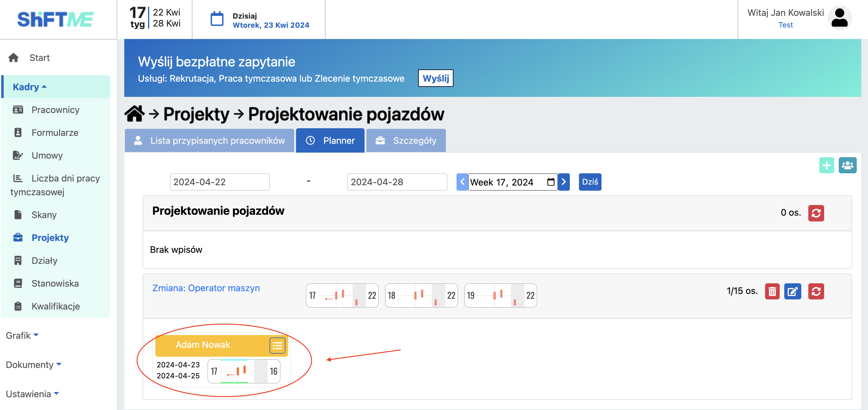Click the Week 17, 2024 input

click(512, 182)
